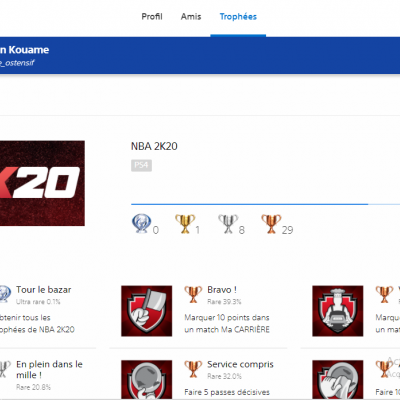
Task: Open the Profil tab
Action: [152, 17]
